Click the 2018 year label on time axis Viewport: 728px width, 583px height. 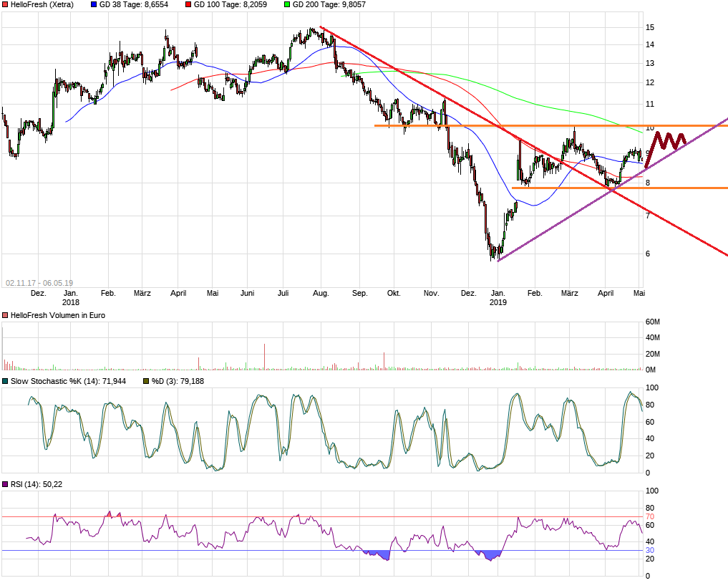pos(70,302)
